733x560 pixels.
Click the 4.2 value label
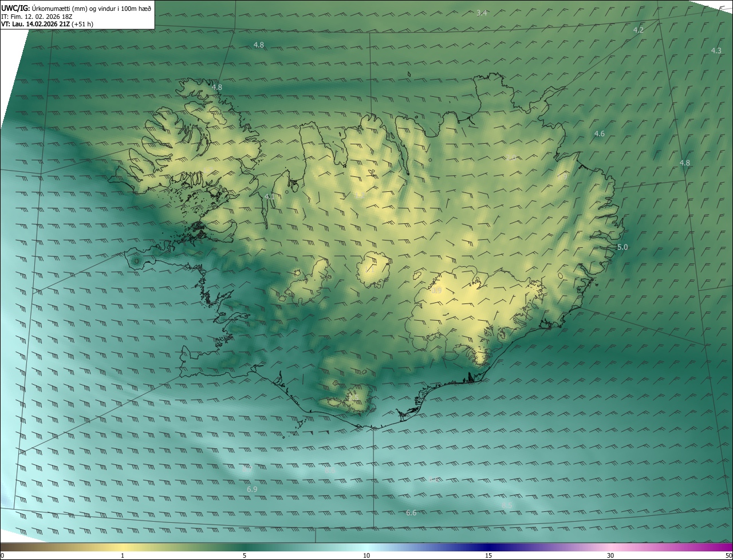coord(639,30)
